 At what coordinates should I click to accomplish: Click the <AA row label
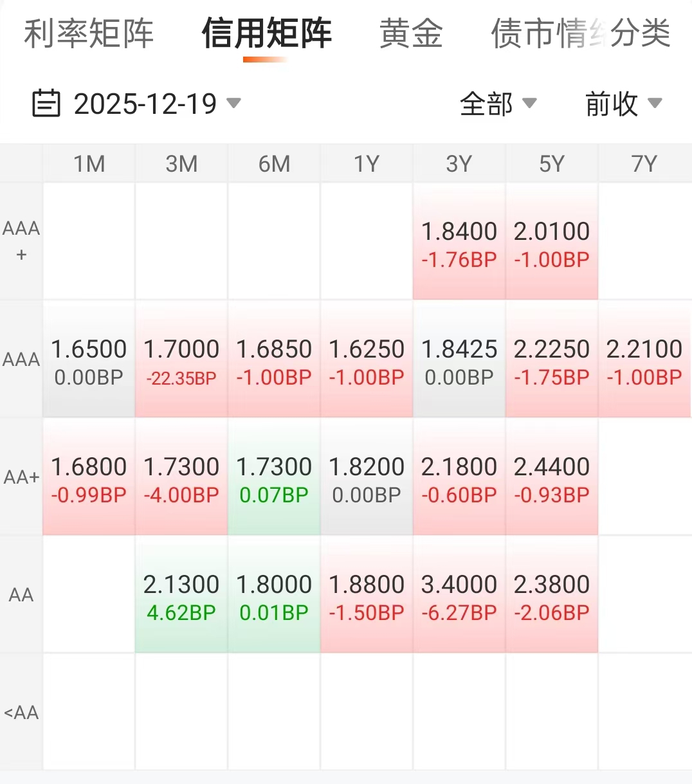pyautogui.click(x=21, y=713)
